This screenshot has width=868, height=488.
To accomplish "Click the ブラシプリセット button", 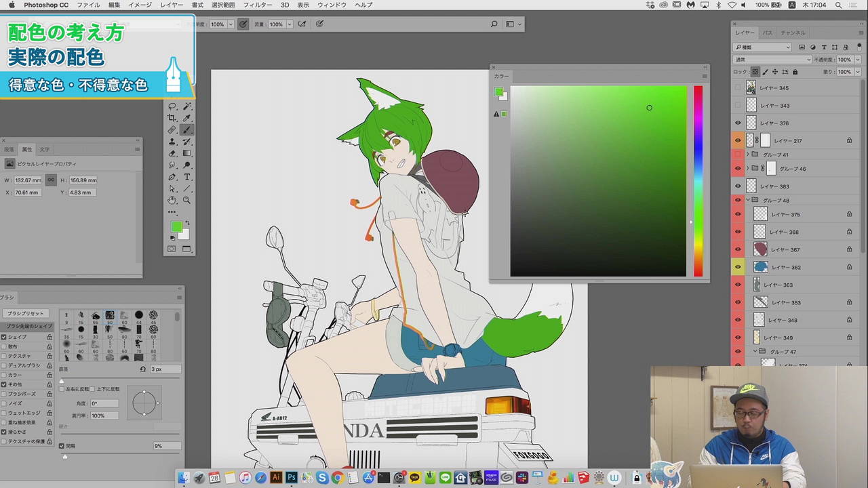I will (x=26, y=314).
